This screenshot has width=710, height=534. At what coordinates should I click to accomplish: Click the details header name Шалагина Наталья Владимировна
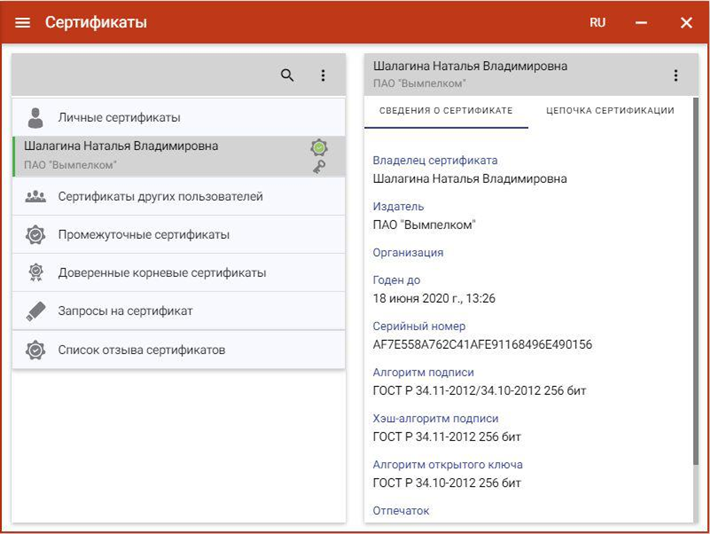[x=470, y=66]
